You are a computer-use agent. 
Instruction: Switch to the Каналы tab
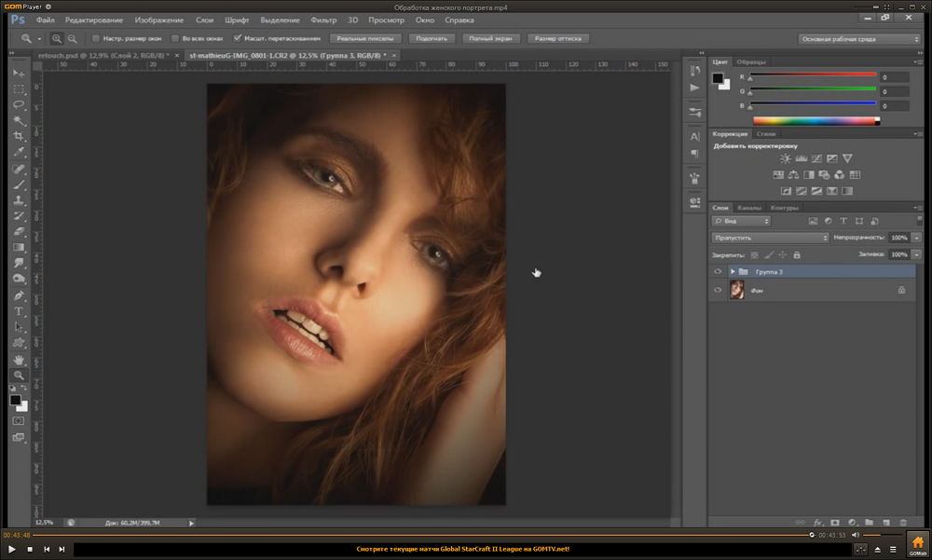(x=748, y=207)
